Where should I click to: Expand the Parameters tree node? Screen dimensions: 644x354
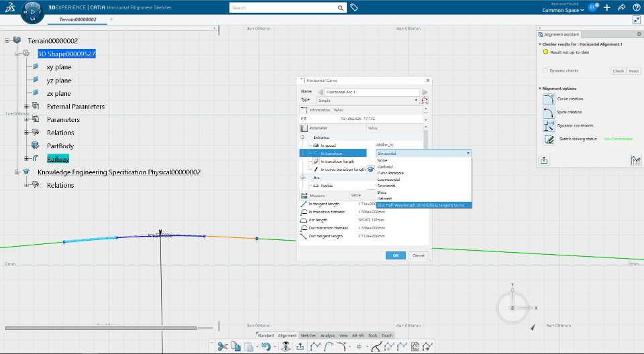(26, 119)
